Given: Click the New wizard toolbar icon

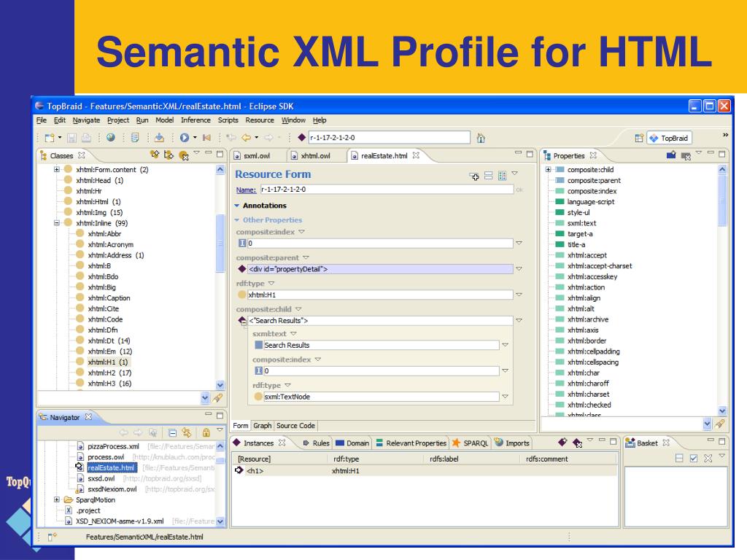Looking at the screenshot, I should tap(49, 138).
